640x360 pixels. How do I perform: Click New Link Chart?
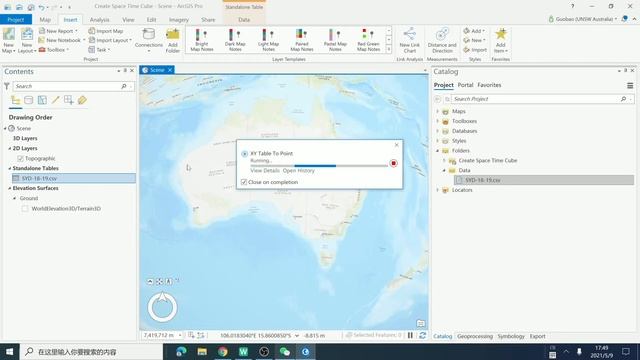point(409,40)
